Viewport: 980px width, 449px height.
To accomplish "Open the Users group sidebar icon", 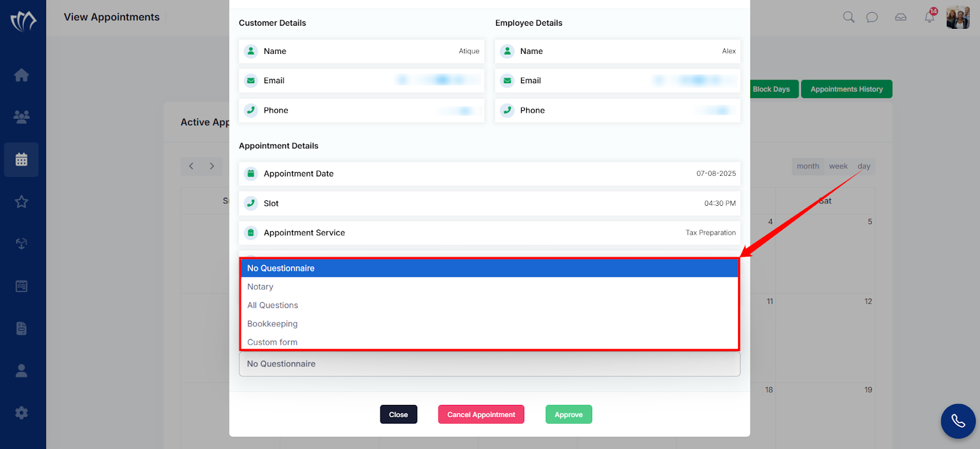I will pyautogui.click(x=21, y=117).
